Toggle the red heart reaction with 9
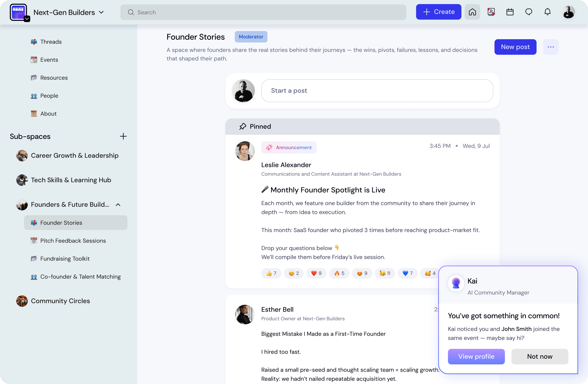This screenshot has width=588, height=384. [x=316, y=273]
